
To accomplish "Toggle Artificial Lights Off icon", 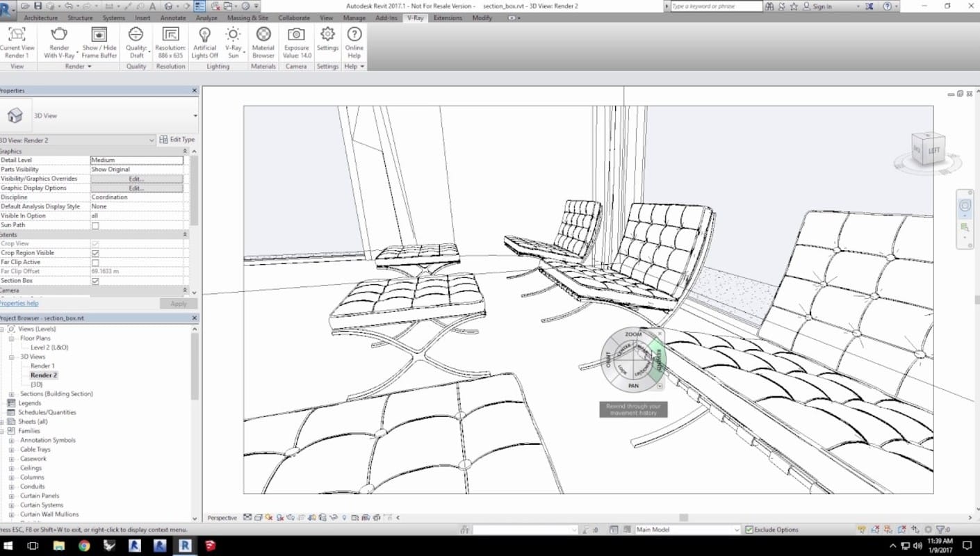I will click(204, 35).
